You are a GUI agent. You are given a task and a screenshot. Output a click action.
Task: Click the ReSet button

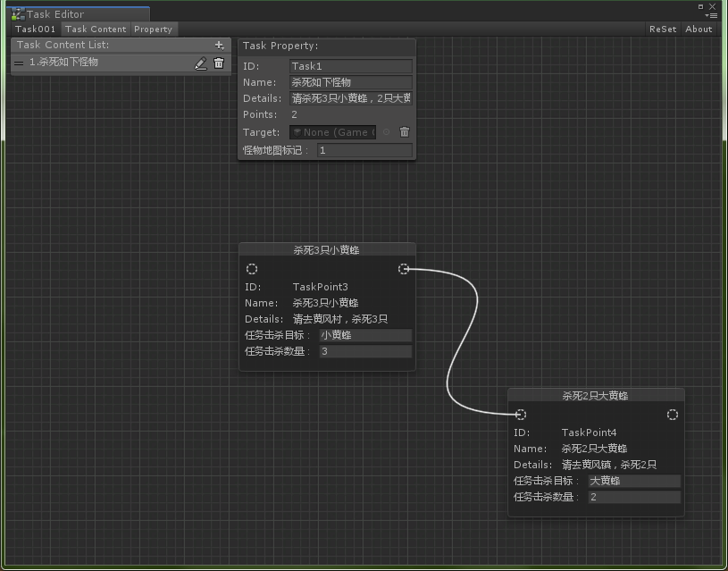[662, 29]
